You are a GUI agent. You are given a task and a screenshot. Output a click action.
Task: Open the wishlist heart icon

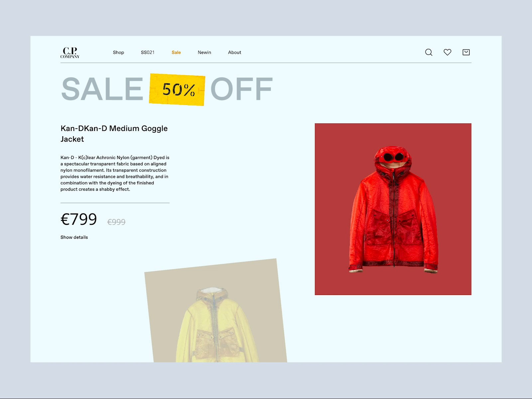(447, 52)
